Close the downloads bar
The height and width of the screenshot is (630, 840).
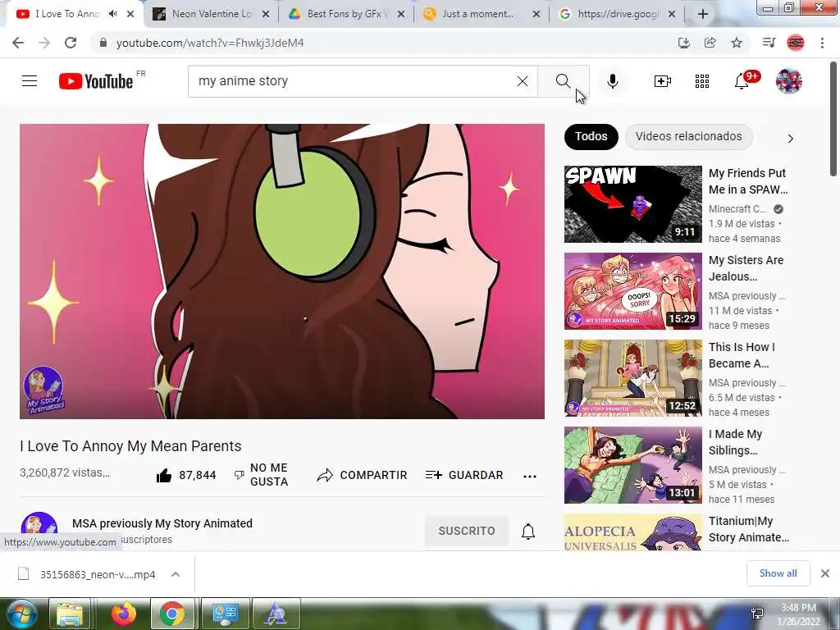click(x=825, y=573)
